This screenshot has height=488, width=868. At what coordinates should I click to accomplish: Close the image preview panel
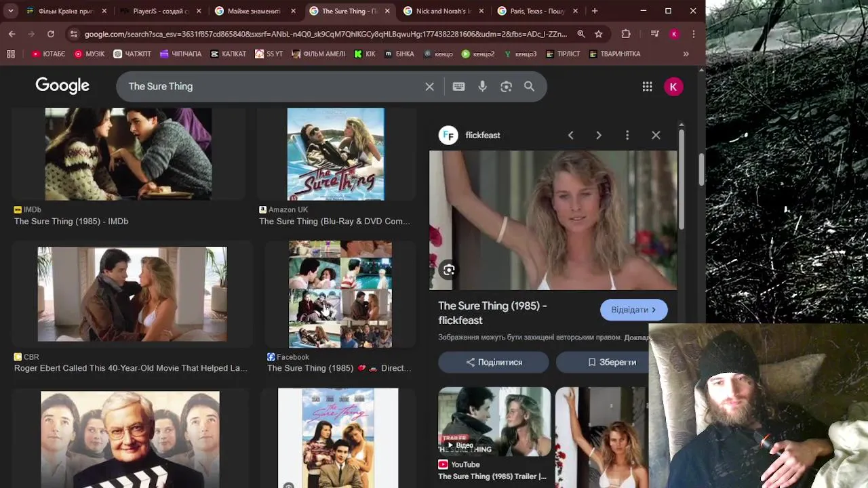[x=656, y=135]
